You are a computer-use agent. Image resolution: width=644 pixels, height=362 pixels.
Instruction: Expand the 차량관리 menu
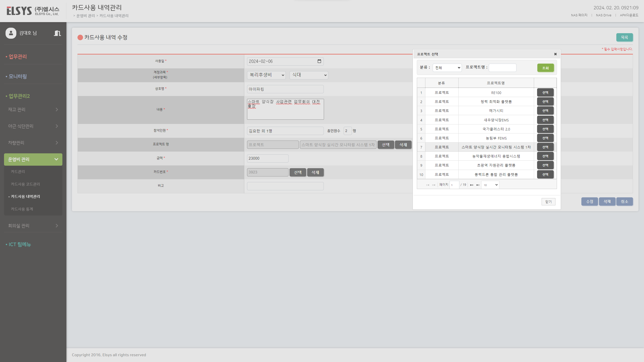click(33, 143)
